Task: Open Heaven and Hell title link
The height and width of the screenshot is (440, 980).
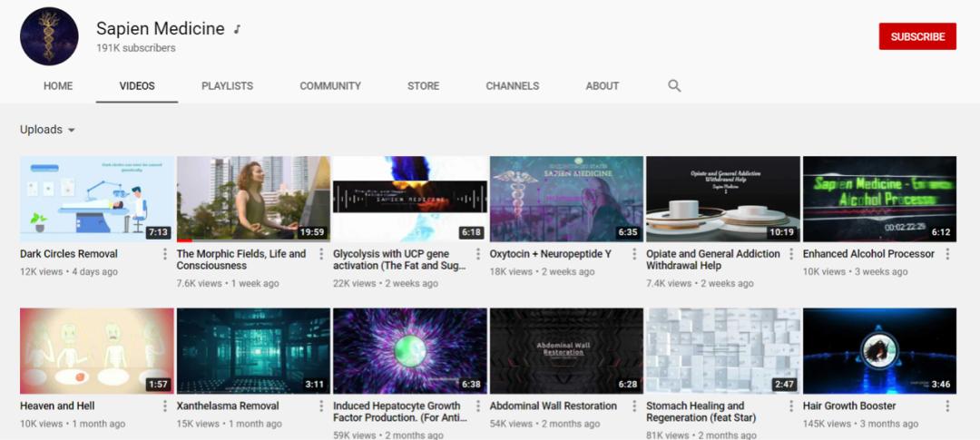Action: pos(57,406)
